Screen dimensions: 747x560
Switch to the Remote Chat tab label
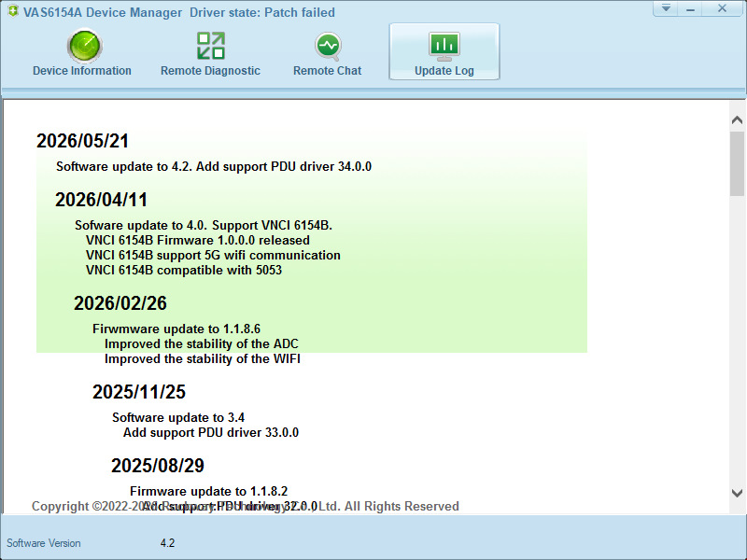point(328,71)
